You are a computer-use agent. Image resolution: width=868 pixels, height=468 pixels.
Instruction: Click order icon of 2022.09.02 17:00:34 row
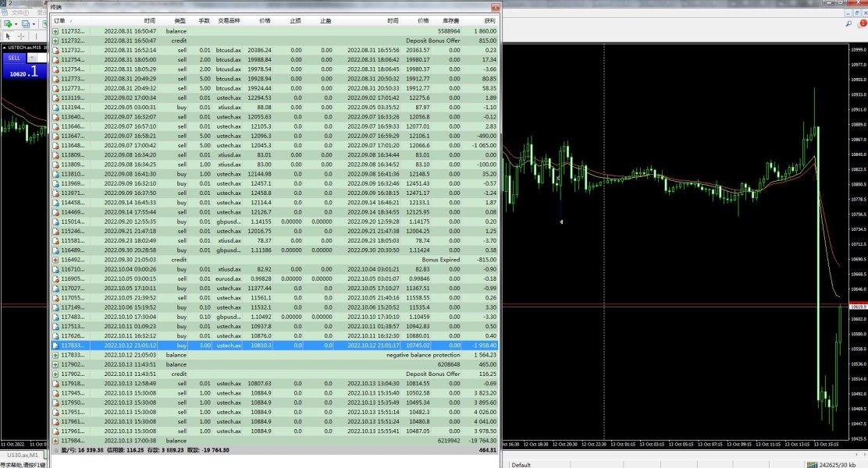[x=55, y=98]
